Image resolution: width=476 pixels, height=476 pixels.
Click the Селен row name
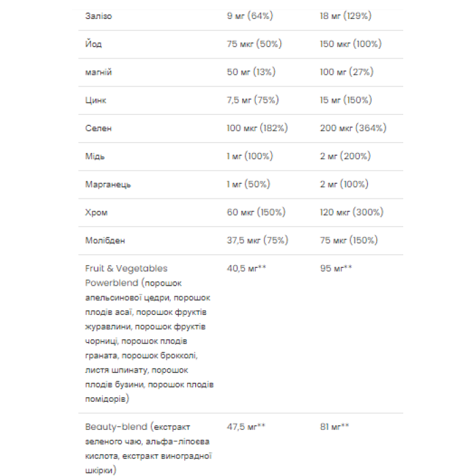98,128
